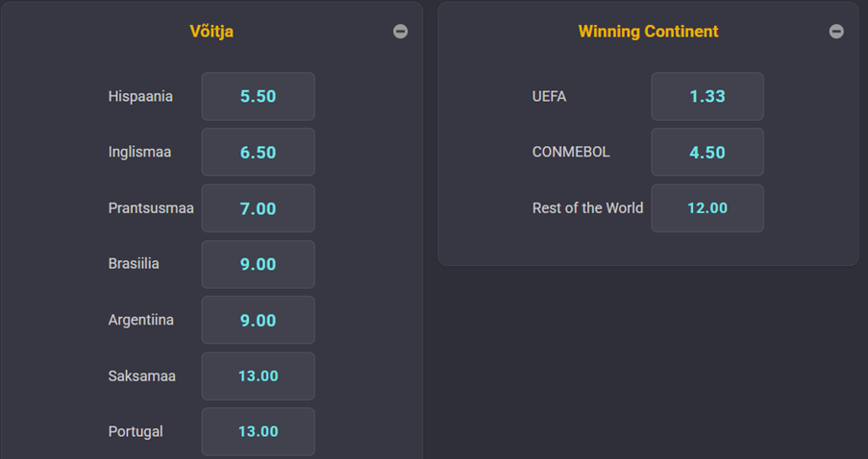Click the CONMEBOL label text
Viewport: 868px width, 459px height.
570,153
